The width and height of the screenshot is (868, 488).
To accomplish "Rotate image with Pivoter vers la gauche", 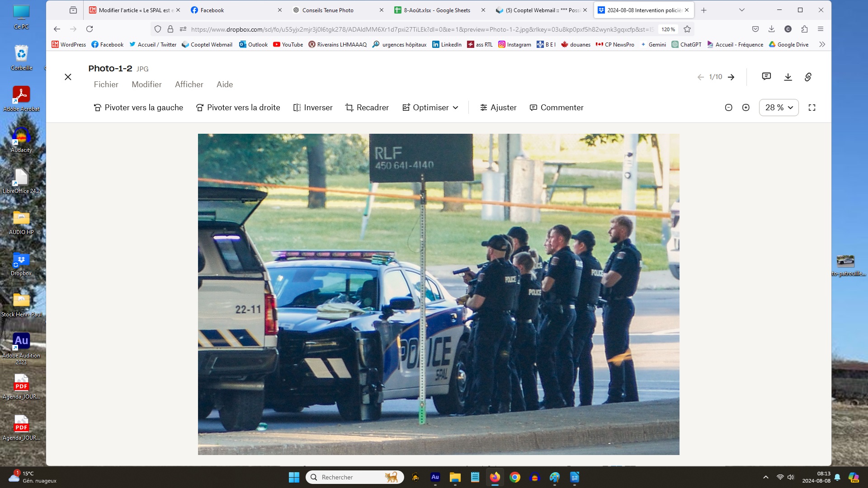I will click(x=138, y=108).
